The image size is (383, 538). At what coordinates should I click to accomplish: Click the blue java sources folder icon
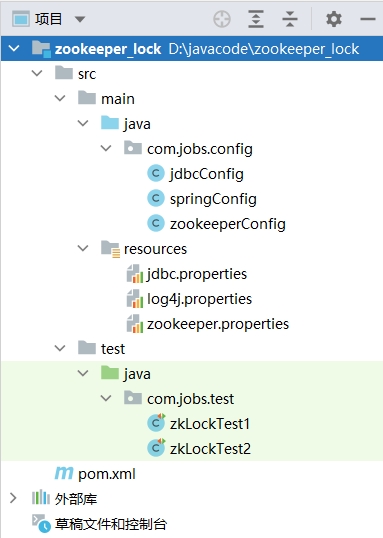pyautogui.click(x=110, y=123)
